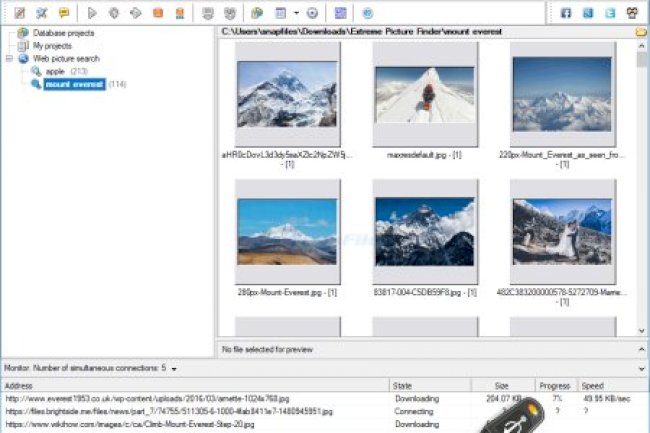Sort downloads by the State column header

click(403, 385)
